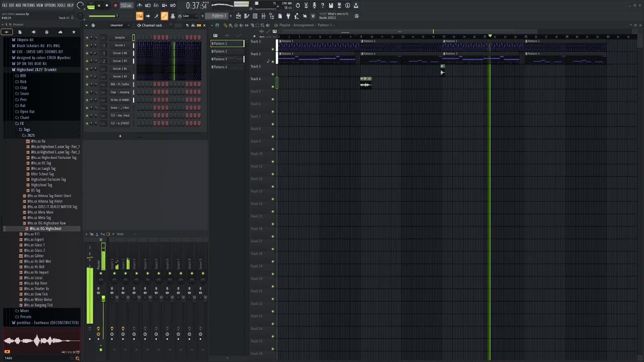Toggle the orange link button in toolbar

tap(165, 16)
